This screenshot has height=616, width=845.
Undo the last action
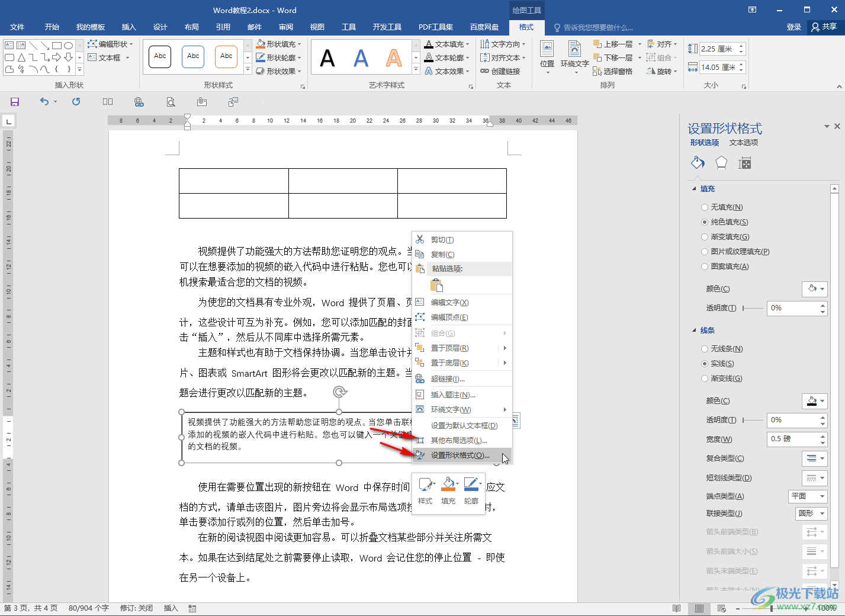coord(44,102)
